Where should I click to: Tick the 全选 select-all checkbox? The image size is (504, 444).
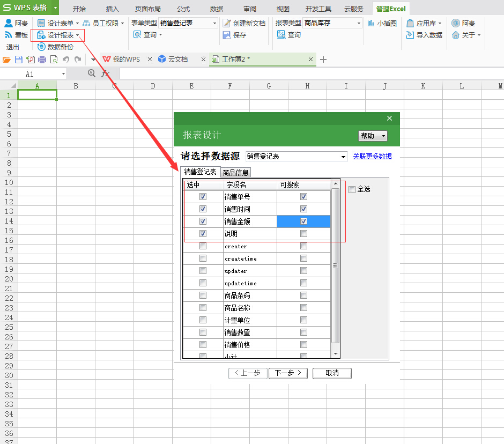click(x=352, y=189)
